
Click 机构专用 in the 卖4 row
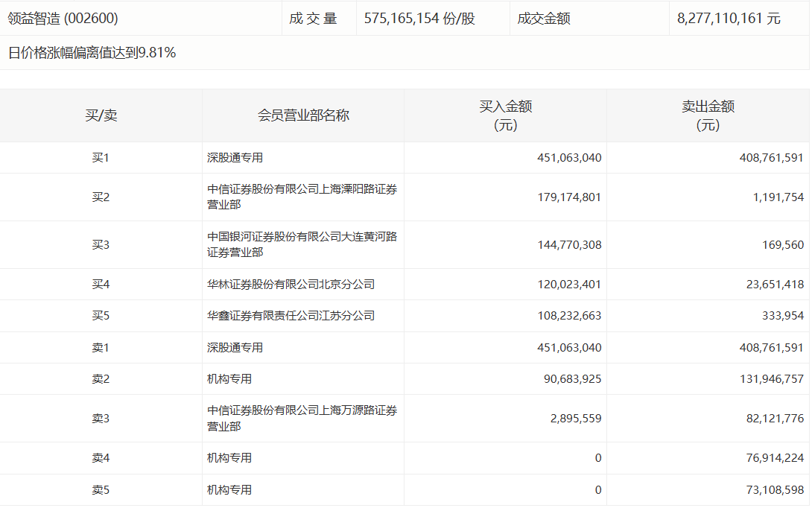coord(229,458)
